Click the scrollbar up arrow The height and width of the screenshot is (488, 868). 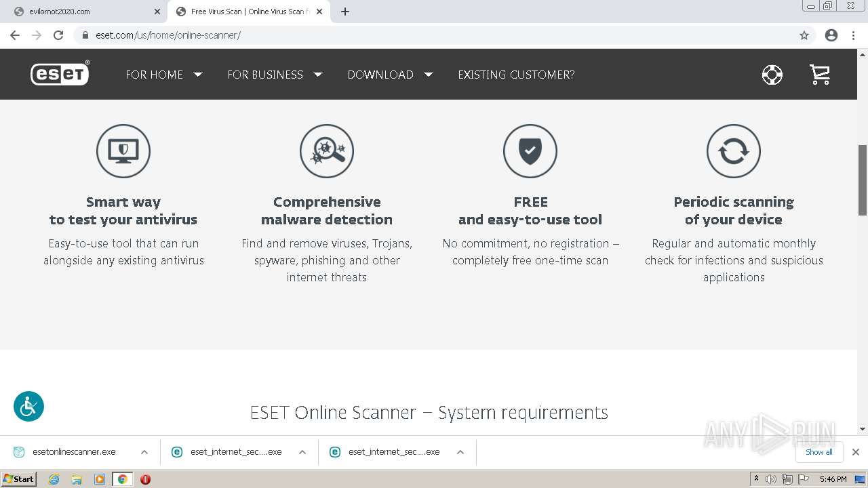pyautogui.click(x=863, y=54)
